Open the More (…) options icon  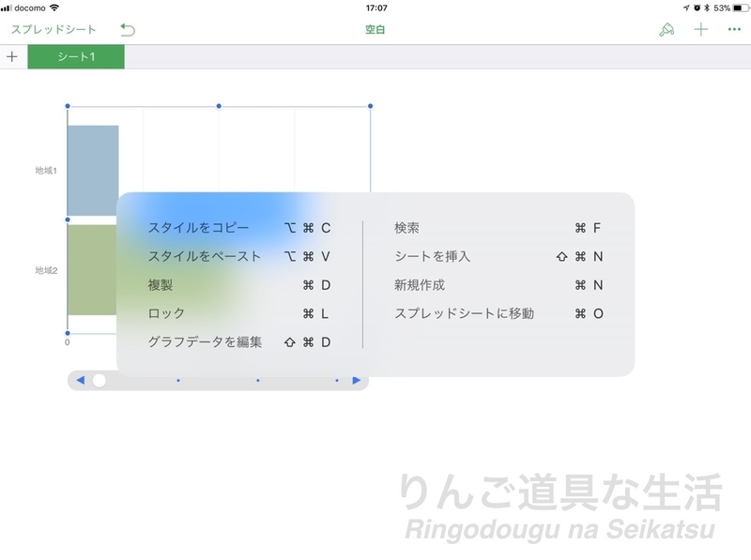click(x=735, y=29)
